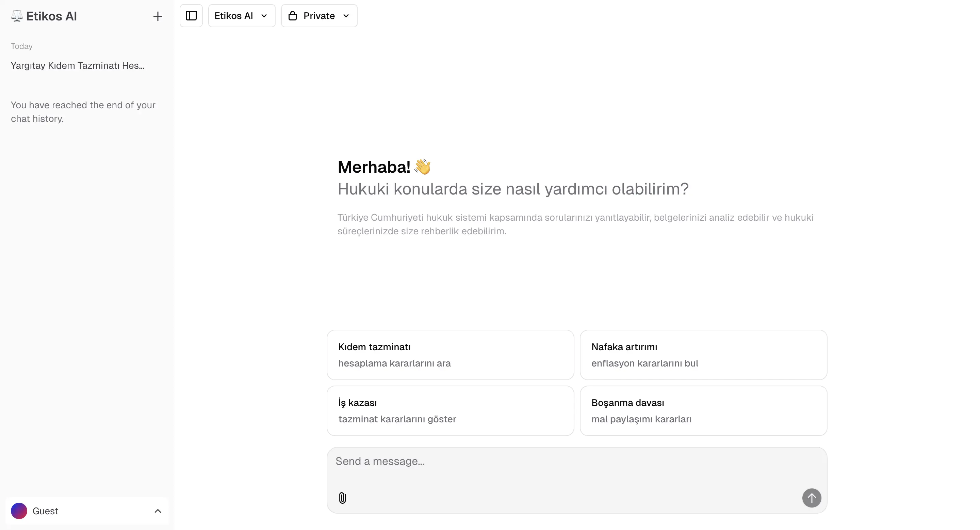This screenshot has height=530, width=980.
Task: Click the scales of justice logo icon
Action: 17,16
